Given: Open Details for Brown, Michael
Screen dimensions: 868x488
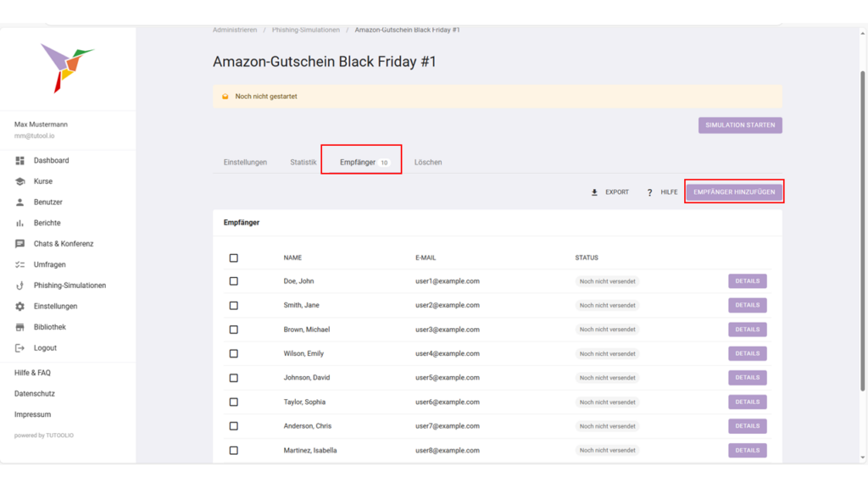Looking at the screenshot, I should pyautogui.click(x=748, y=330).
